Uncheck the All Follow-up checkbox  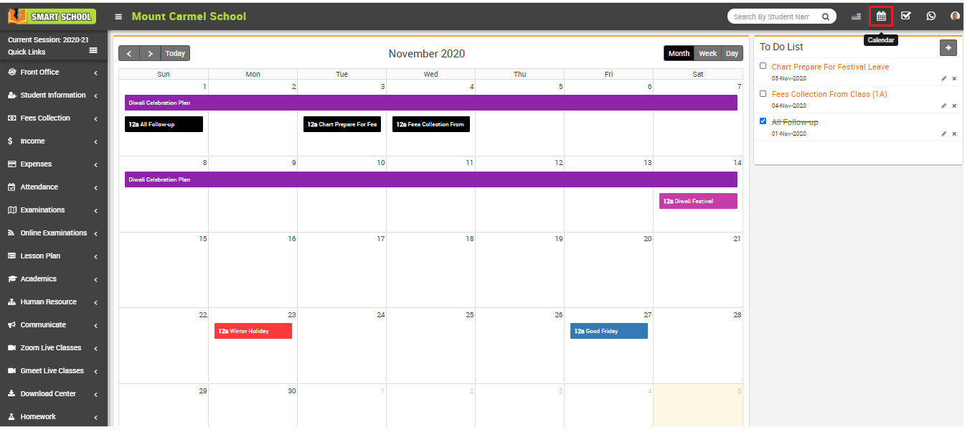click(763, 121)
